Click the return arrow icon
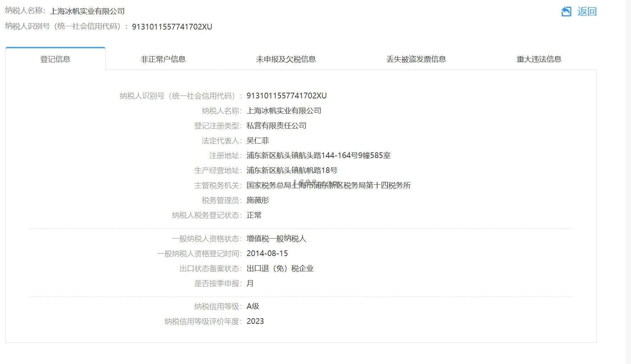631x364 pixels. (x=566, y=12)
